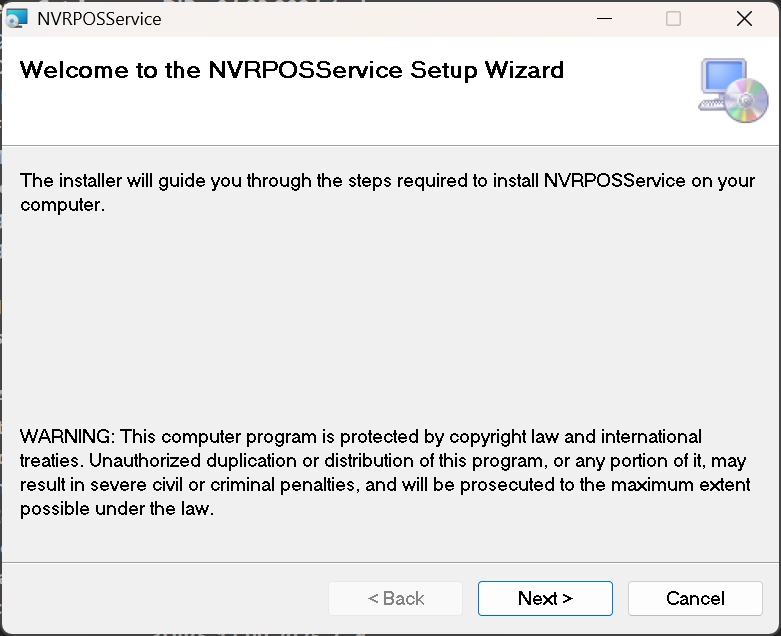Open the system menu from title bar icon

click(17, 18)
